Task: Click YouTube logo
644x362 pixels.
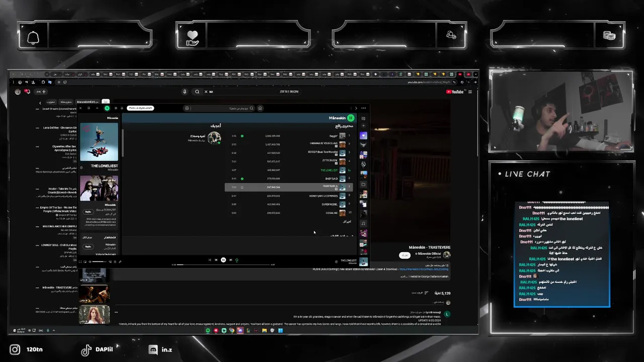Action: [x=455, y=92]
